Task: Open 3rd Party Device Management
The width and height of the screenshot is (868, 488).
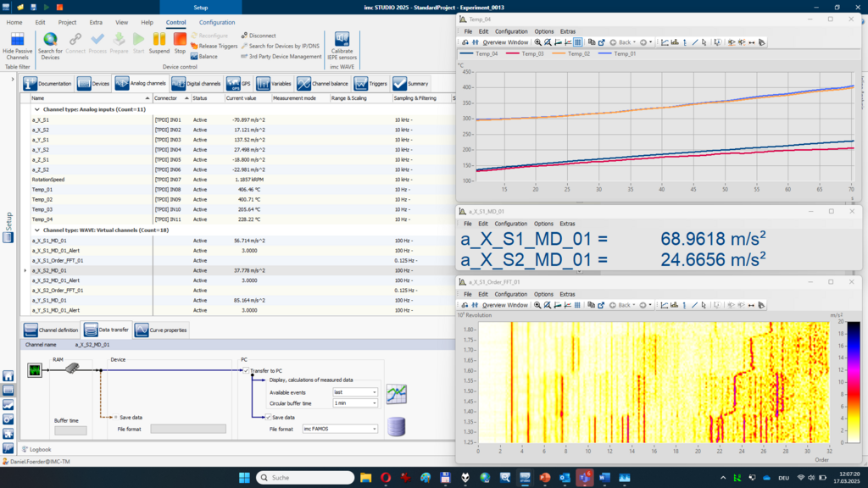Action: pyautogui.click(x=281, y=57)
